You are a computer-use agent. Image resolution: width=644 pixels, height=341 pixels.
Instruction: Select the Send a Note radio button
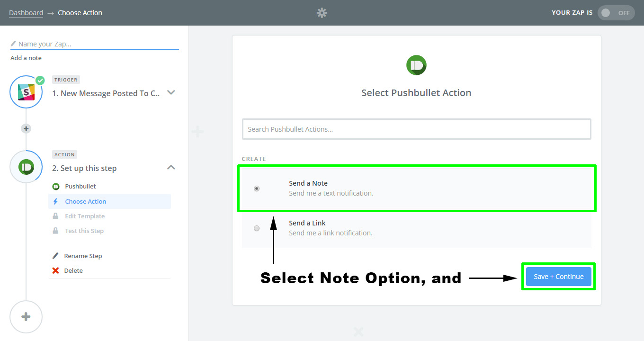click(257, 188)
